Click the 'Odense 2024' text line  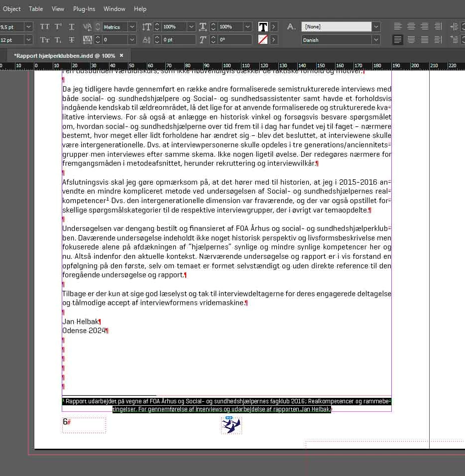[84, 331]
